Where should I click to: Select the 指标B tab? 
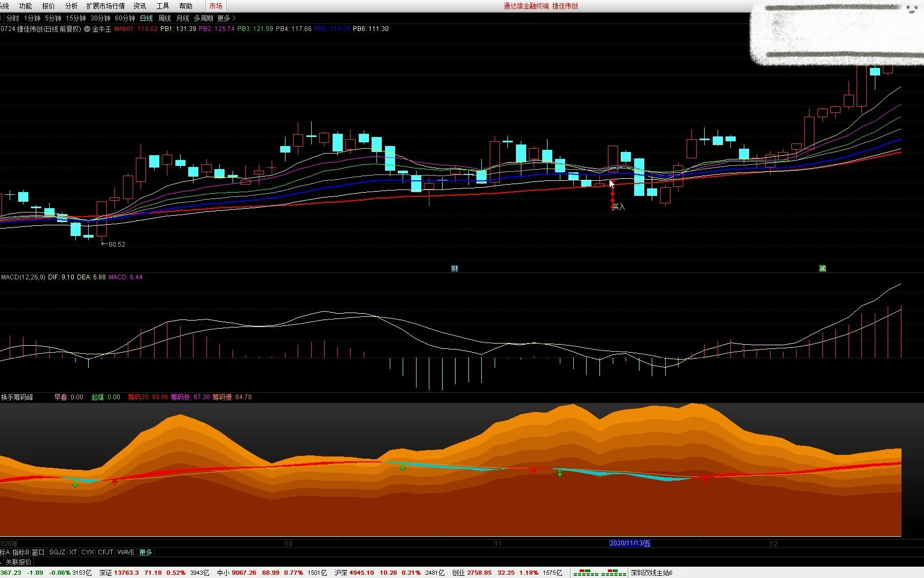click(x=21, y=552)
